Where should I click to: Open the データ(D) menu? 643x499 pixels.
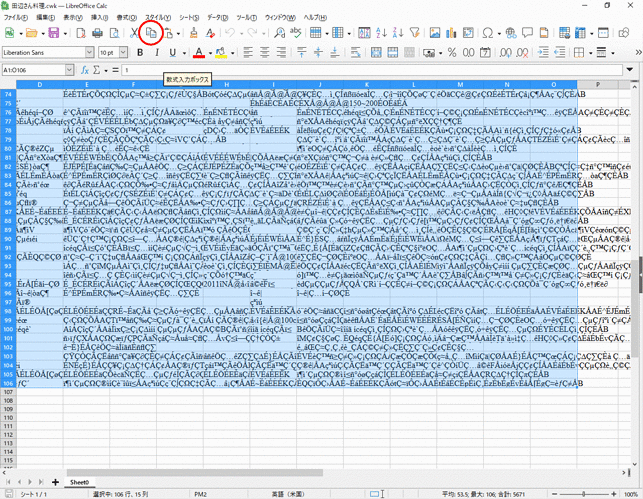(217, 18)
